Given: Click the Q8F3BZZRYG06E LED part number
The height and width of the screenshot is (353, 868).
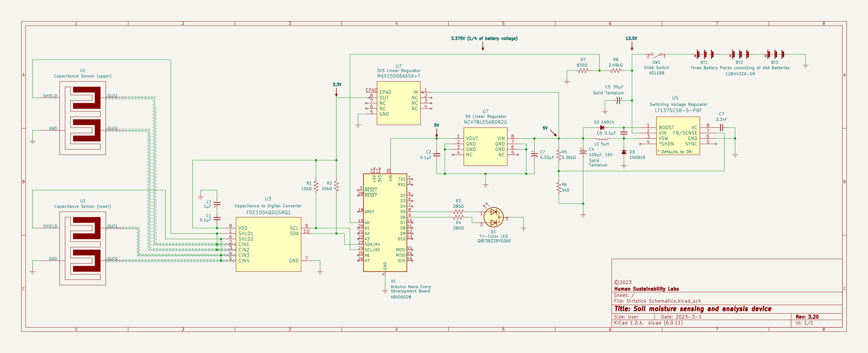Looking at the screenshot, I should [494, 241].
